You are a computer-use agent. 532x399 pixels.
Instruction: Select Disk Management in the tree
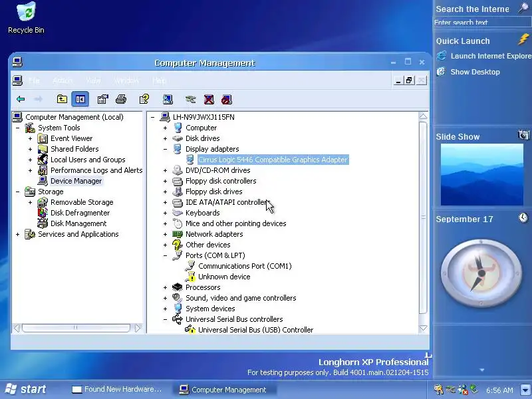click(78, 223)
